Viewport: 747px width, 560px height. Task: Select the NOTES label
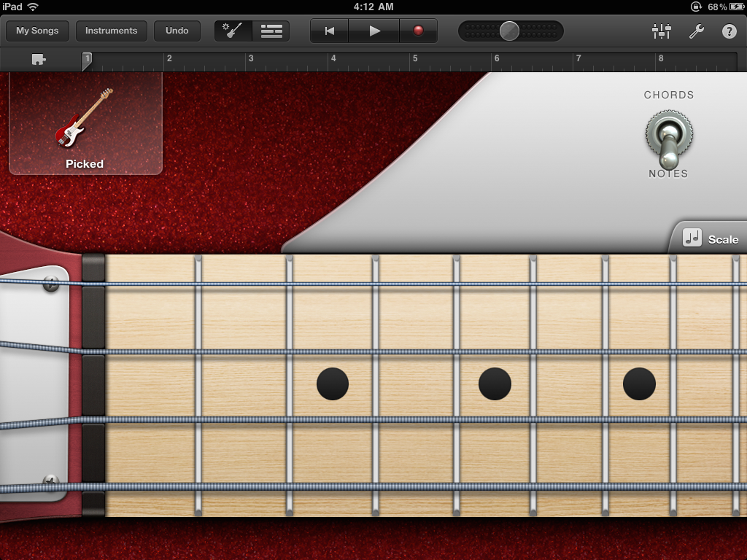pos(668,174)
